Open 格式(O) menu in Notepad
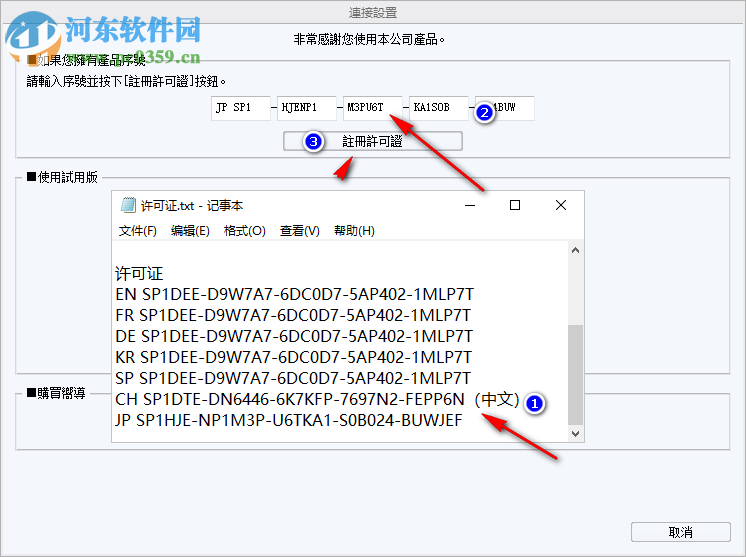Screen dimensions: 746x557 (245, 231)
